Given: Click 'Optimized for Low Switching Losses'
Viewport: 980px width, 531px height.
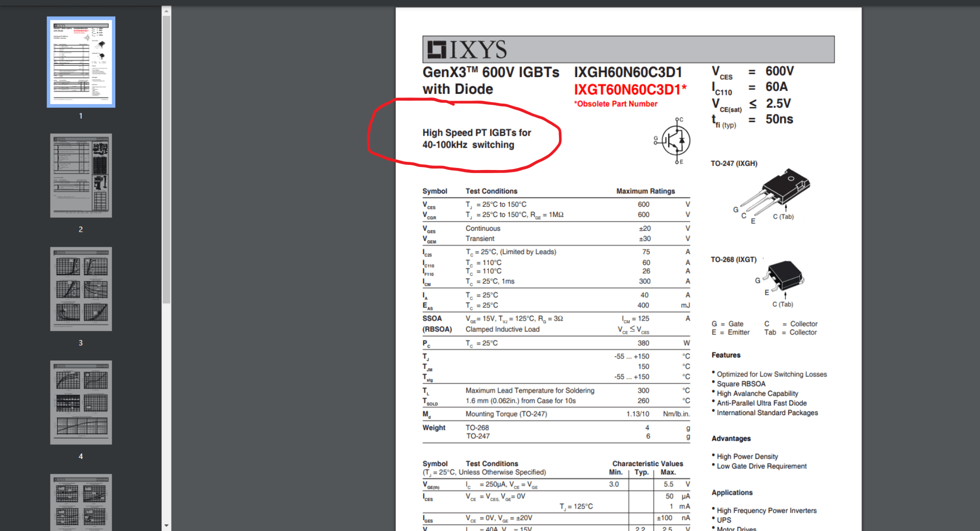Looking at the screenshot, I should pos(772,374).
